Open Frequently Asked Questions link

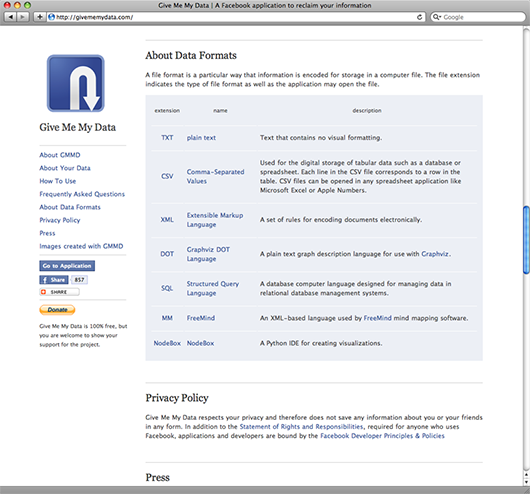[x=82, y=194]
